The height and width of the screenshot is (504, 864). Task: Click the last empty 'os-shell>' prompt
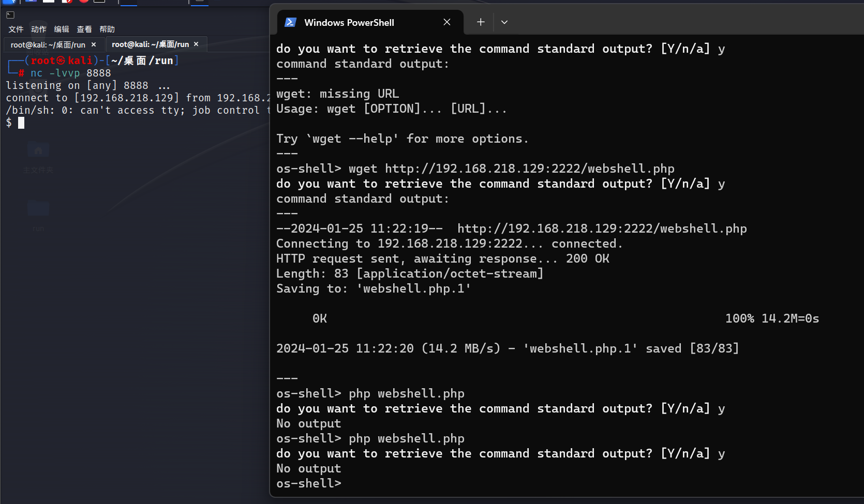pyautogui.click(x=309, y=483)
